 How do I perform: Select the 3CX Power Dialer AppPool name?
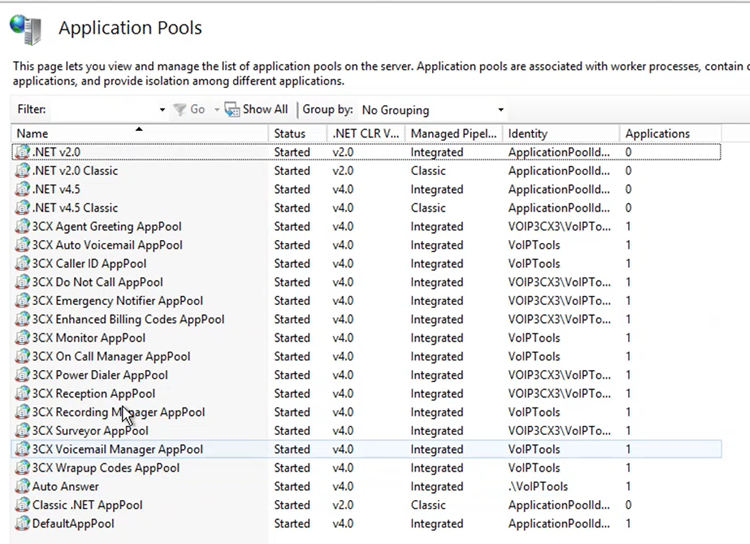(100, 375)
